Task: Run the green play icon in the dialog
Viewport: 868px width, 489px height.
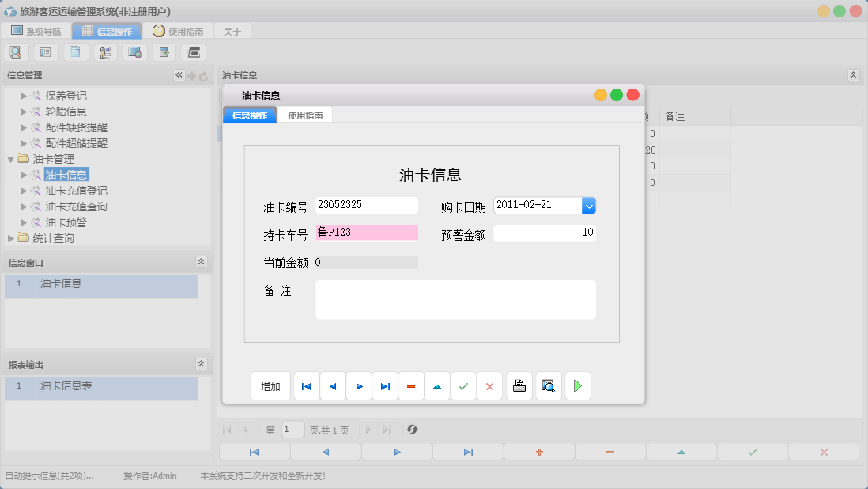Action: click(x=577, y=385)
